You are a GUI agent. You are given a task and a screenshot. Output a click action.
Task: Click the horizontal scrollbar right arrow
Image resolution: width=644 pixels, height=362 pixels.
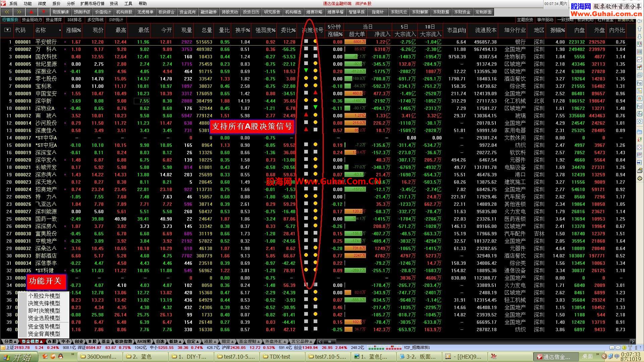click(633, 342)
